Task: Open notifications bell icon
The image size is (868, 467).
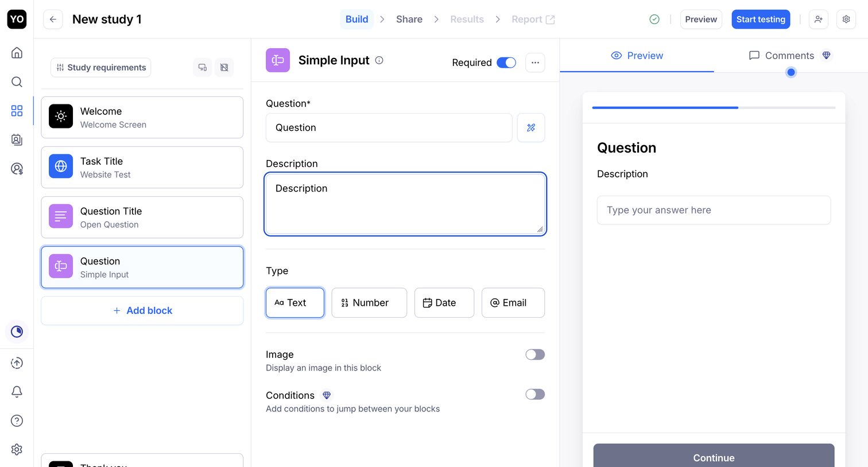Action: click(x=17, y=392)
